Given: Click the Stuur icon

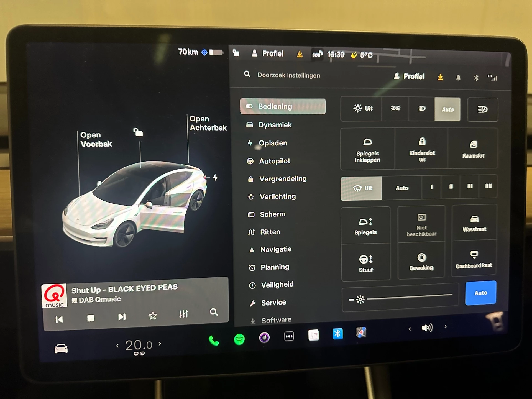Looking at the screenshot, I should coord(365,260).
